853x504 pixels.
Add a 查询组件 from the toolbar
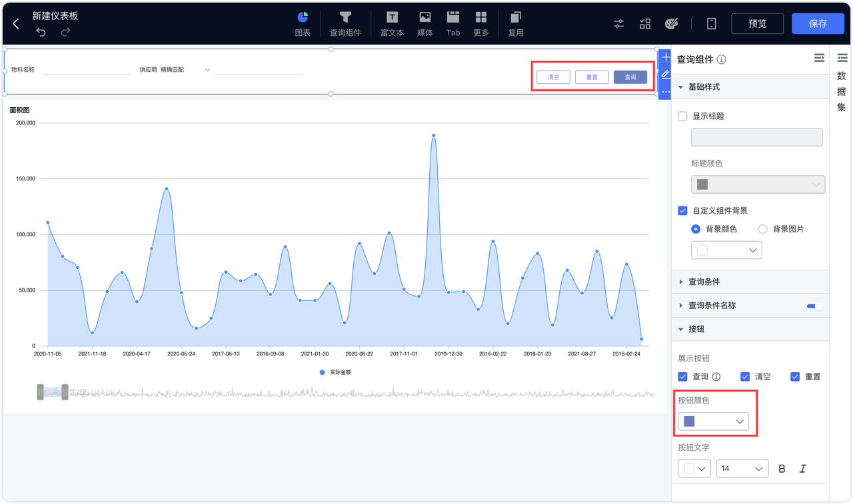pos(345,23)
